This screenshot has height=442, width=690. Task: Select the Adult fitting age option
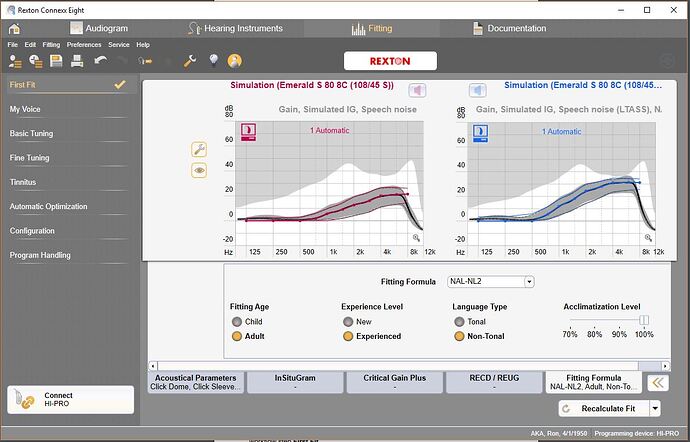tap(237, 336)
